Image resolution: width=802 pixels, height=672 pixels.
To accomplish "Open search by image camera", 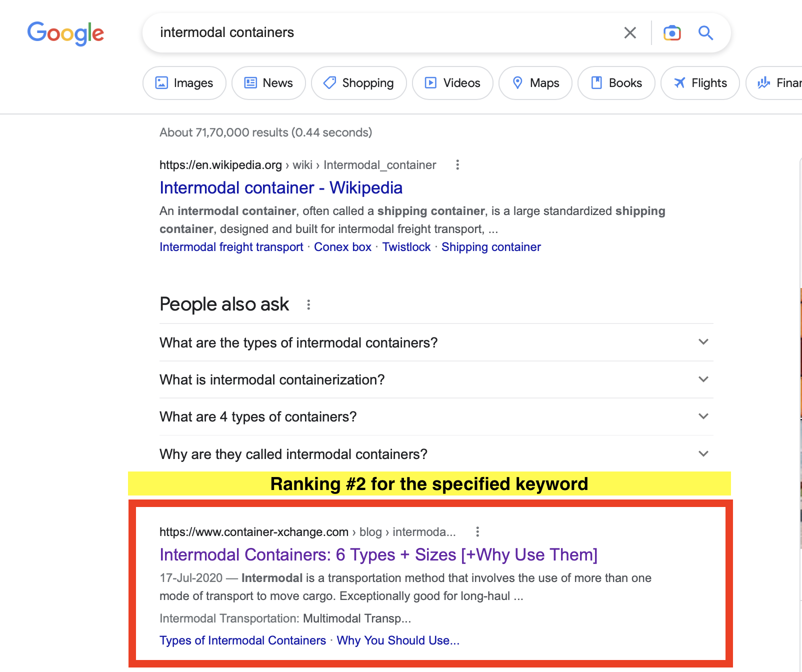I will click(672, 33).
